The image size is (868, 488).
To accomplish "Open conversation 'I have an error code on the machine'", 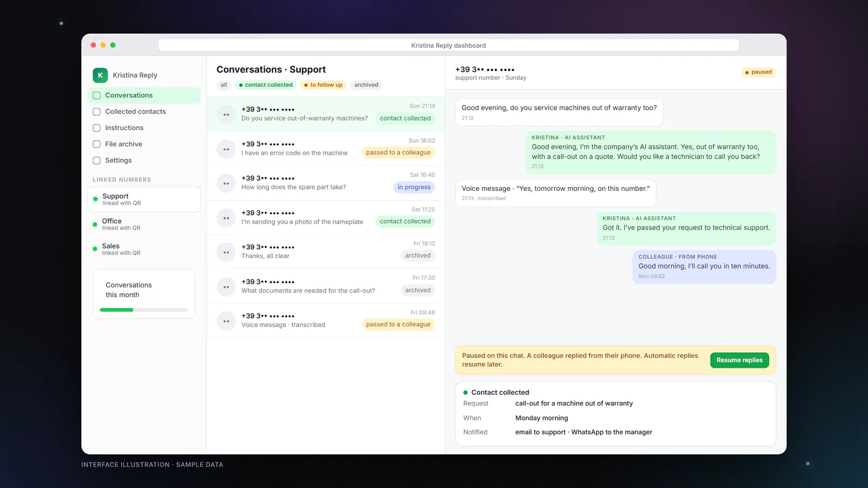I will click(x=325, y=149).
